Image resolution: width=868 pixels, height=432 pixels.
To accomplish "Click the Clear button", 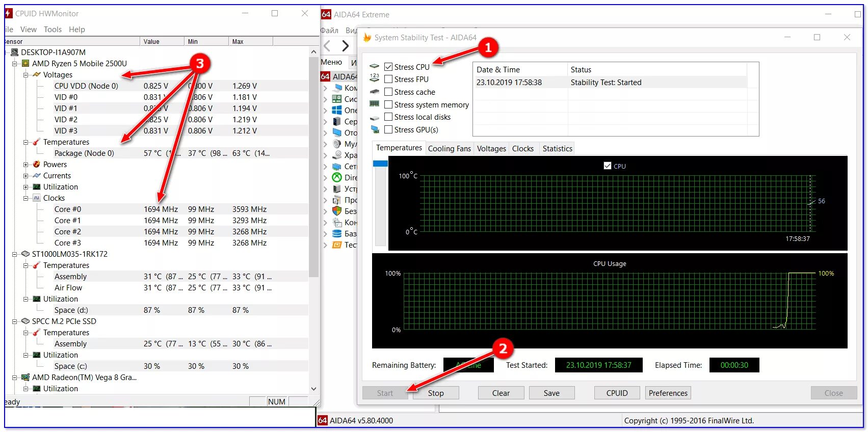I will [501, 393].
